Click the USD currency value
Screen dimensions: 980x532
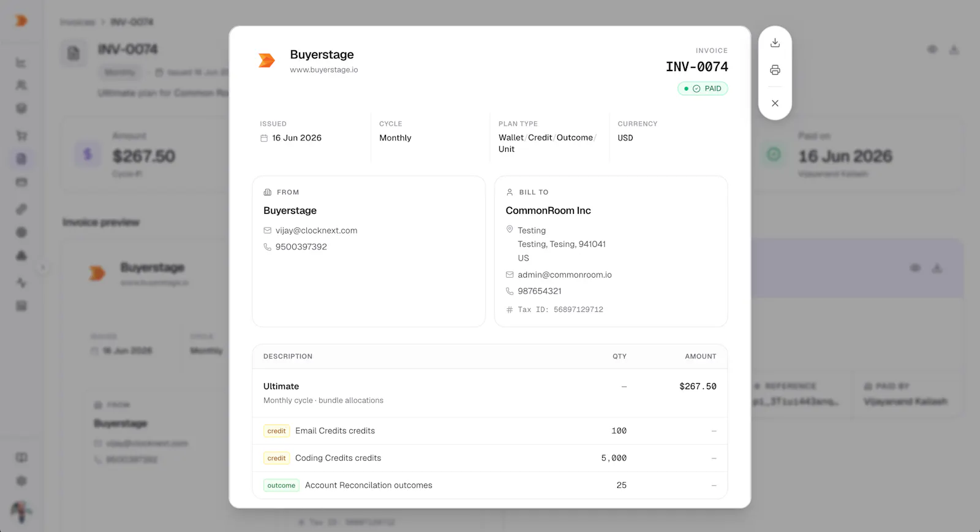click(x=625, y=138)
